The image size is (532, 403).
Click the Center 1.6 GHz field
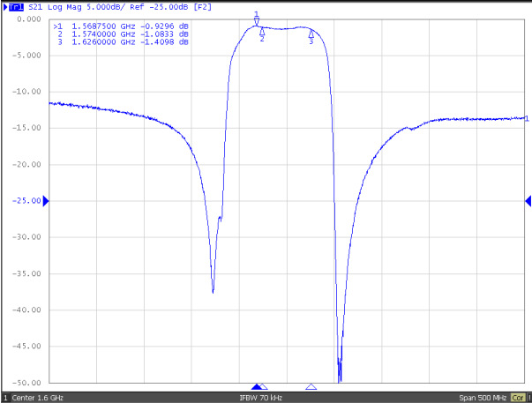[x=37, y=398]
